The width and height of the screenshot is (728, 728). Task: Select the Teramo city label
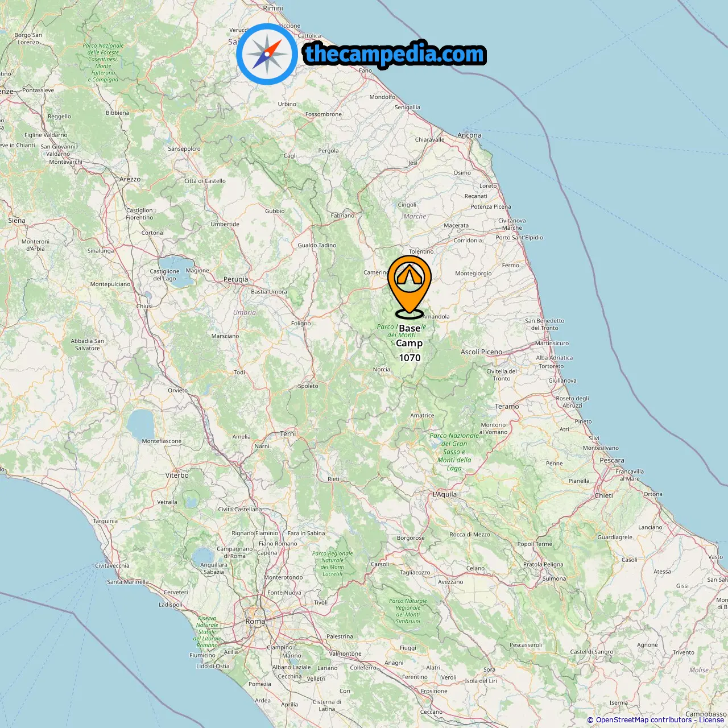(507, 407)
